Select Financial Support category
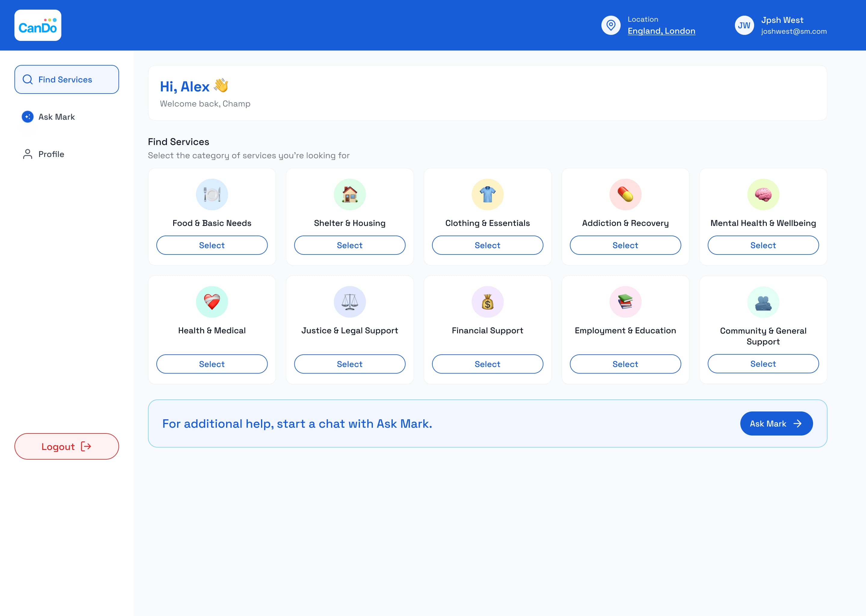866x616 pixels. pos(488,364)
